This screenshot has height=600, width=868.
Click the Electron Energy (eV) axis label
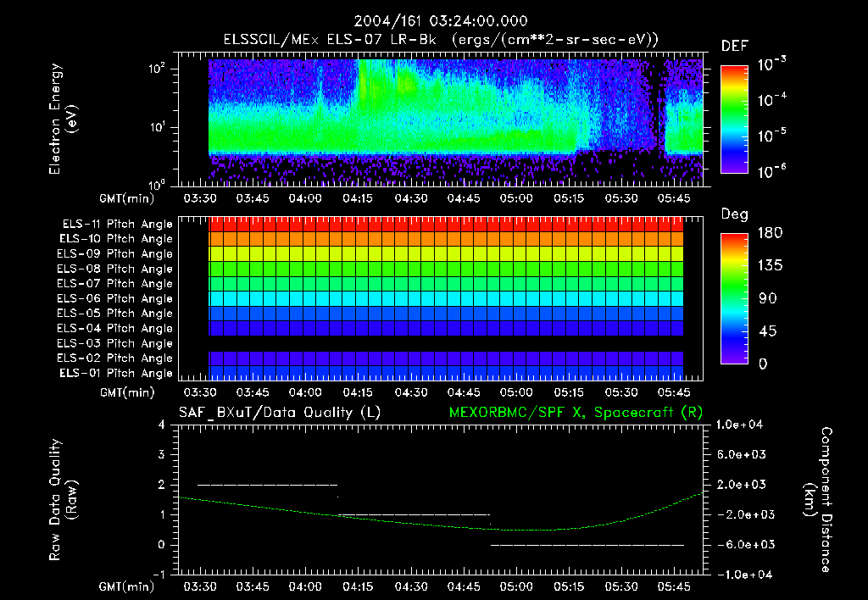point(62,119)
